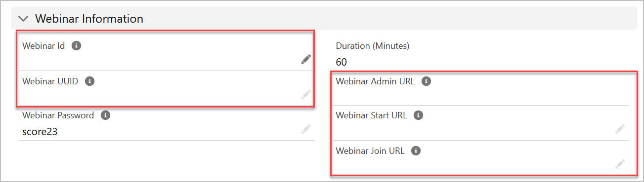Collapse the Webinar Information section chevron
The width and height of the screenshot is (644, 182).
point(23,19)
